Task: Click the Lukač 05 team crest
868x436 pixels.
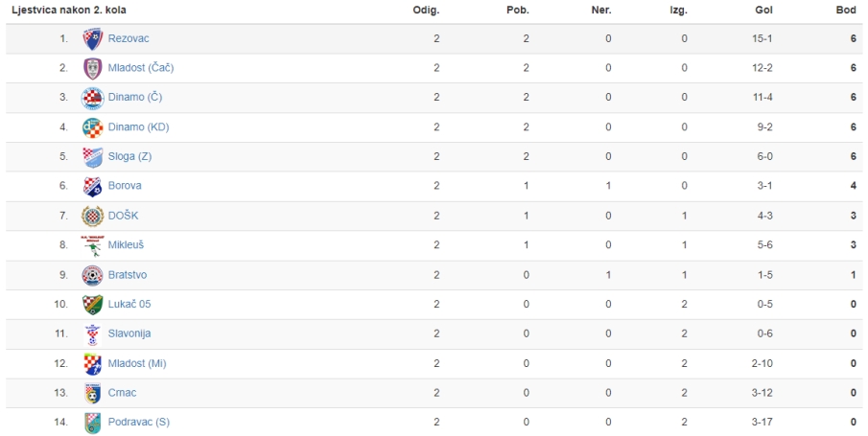Action: click(92, 305)
